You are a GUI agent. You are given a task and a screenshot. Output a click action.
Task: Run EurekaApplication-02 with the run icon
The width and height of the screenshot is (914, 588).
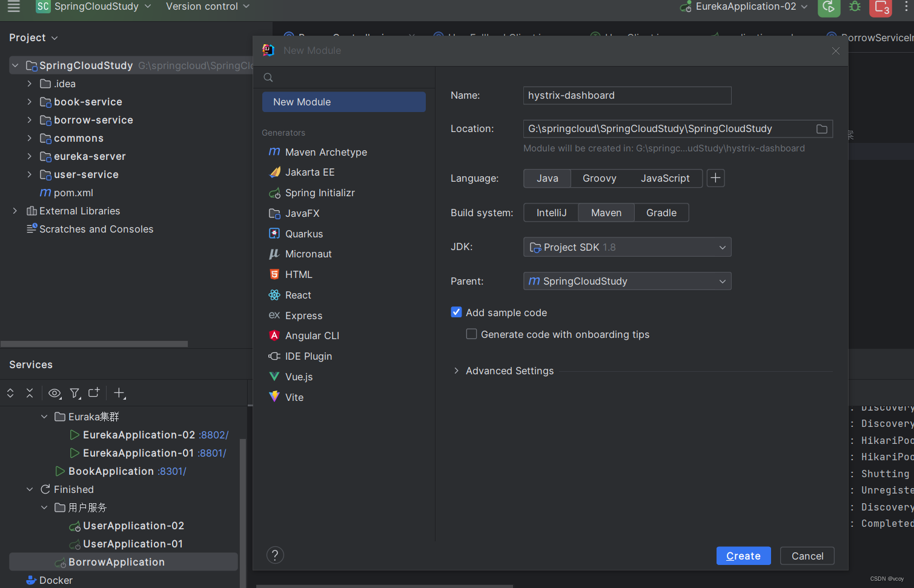[x=829, y=7]
